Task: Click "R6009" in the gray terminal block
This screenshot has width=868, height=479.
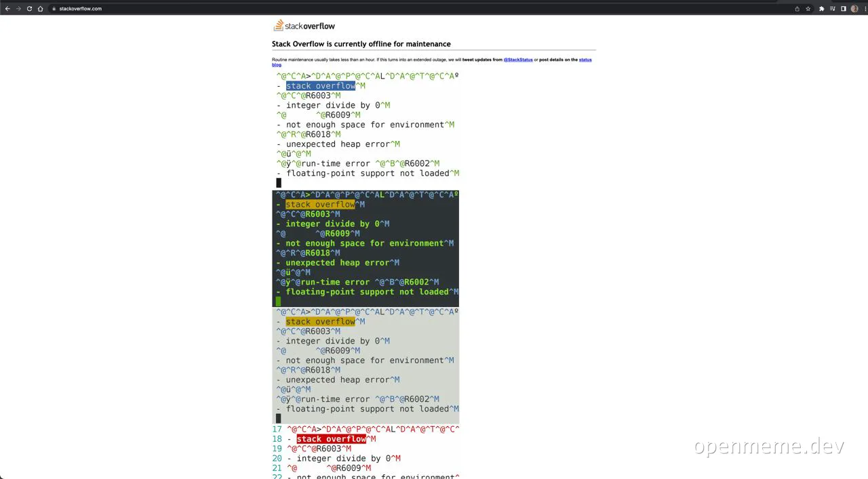Action: (x=338, y=351)
